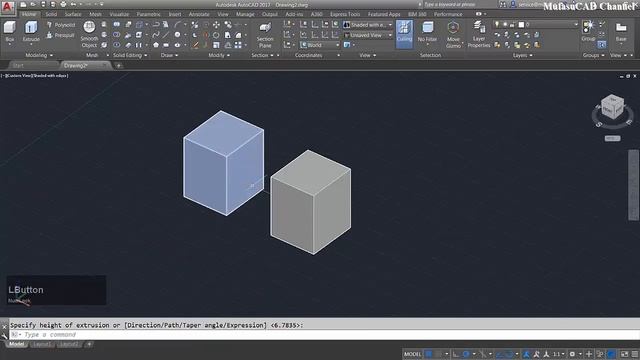Select the blue highlighted box solid
This screenshot has height=360, width=640.
click(x=224, y=163)
